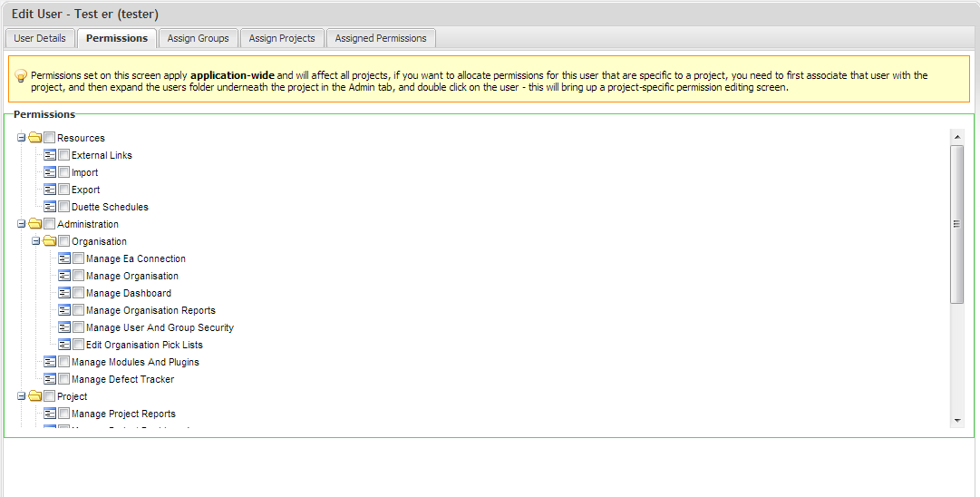Viewport: 980px width, 497px height.
Task: Click the permission icon beside Duette Schedules
Action: (50, 207)
